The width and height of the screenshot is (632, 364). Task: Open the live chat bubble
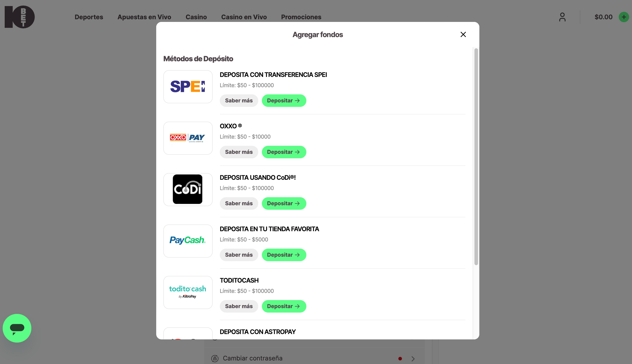pos(17,328)
